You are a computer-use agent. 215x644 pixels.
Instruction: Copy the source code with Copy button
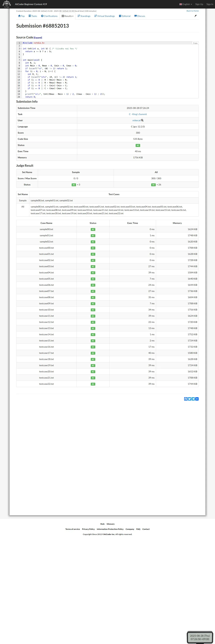coord(195,43)
